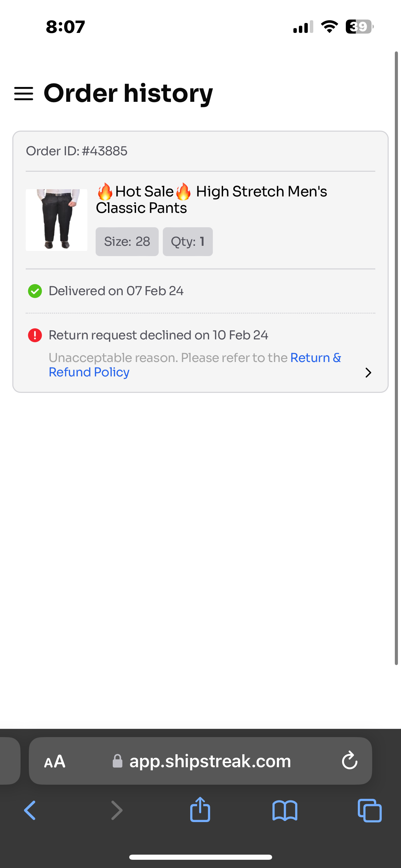Show open Safari tabs
The image size is (401, 868).
(369, 810)
